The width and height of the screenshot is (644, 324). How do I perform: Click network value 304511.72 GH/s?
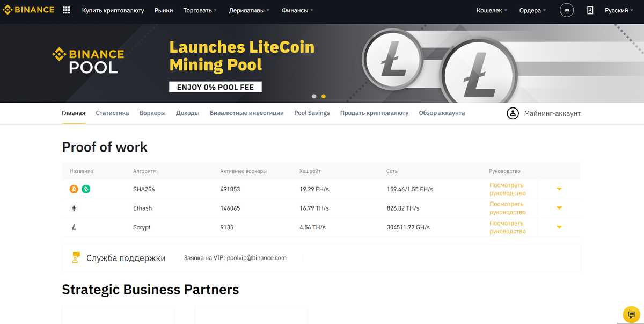[x=409, y=227]
